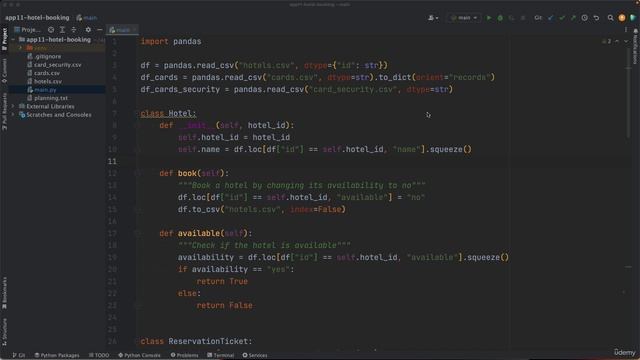The image size is (640, 360).
Task: Collapse the app11-hotel-booking root folder
Action: pyautogui.click(x=13, y=40)
